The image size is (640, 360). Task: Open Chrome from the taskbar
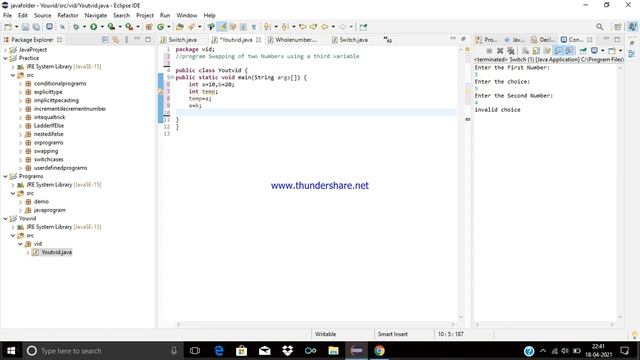coord(379,351)
